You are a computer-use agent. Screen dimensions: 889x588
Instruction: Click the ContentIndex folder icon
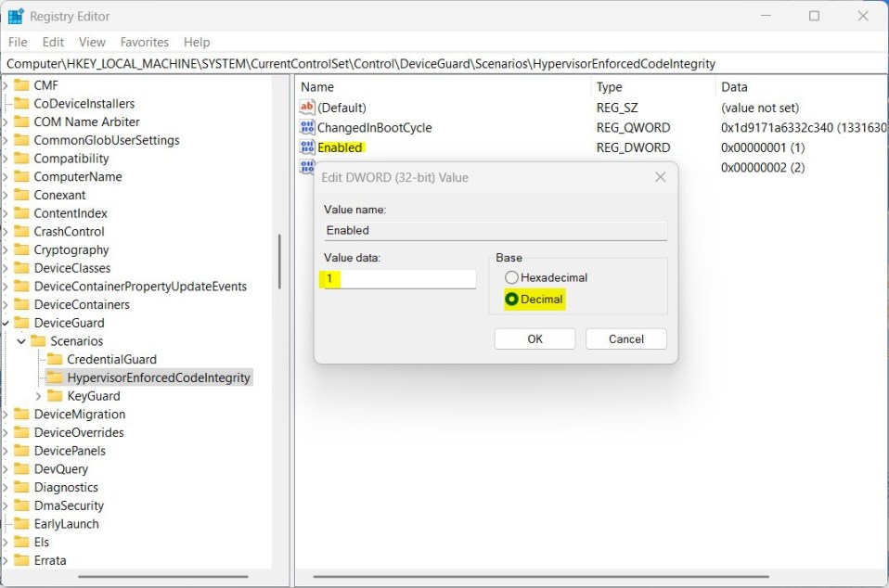pyautogui.click(x=21, y=213)
